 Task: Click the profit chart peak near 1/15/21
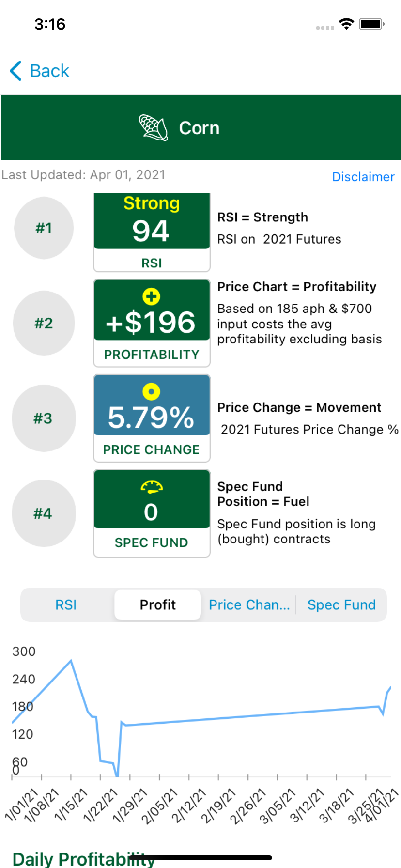click(x=71, y=660)
